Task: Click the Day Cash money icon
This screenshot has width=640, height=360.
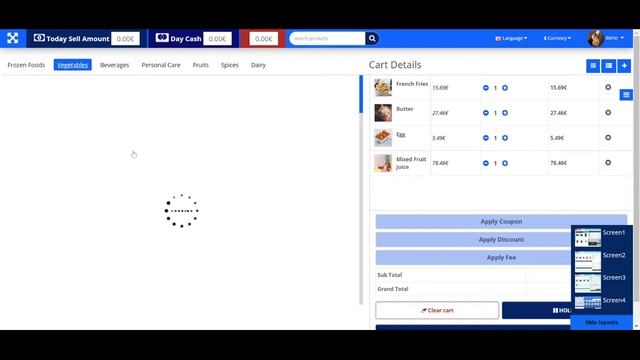Action: pyautogui.click(x=162, y=38)
